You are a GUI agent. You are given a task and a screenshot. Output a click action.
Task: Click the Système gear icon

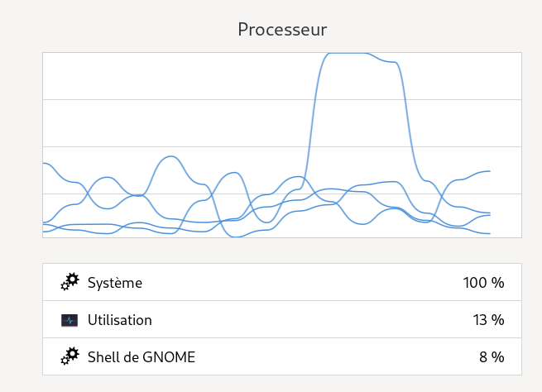pos(70,282)
